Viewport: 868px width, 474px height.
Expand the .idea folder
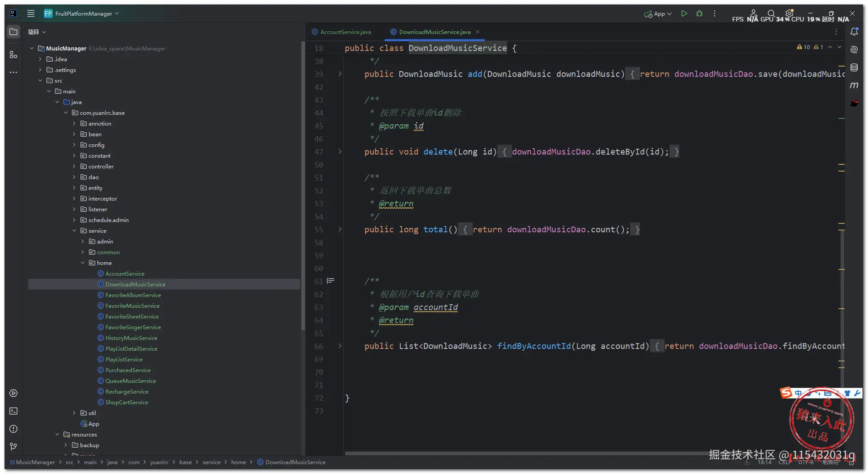tap(40, 59)
